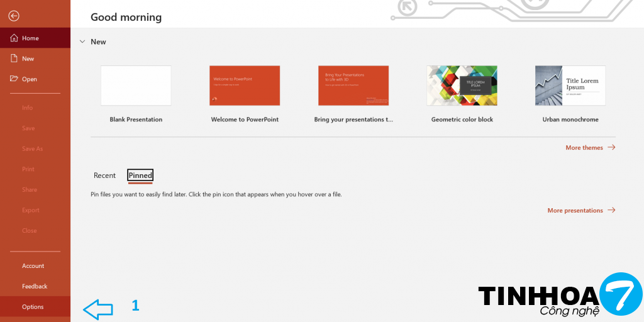
Task: Pick the Geometric color block theme
Action: [x=462, y=86]
